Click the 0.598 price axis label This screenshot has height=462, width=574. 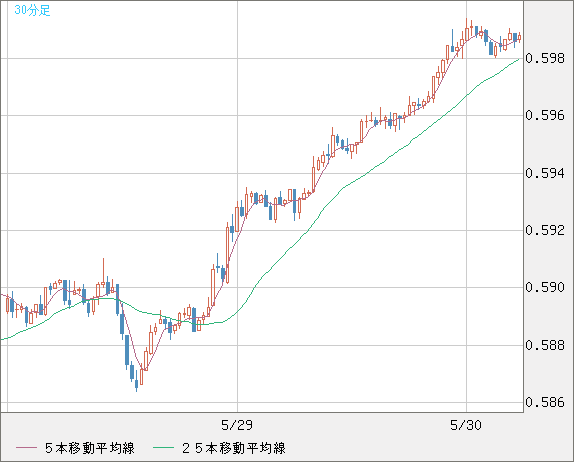click(x=545, y=58)
